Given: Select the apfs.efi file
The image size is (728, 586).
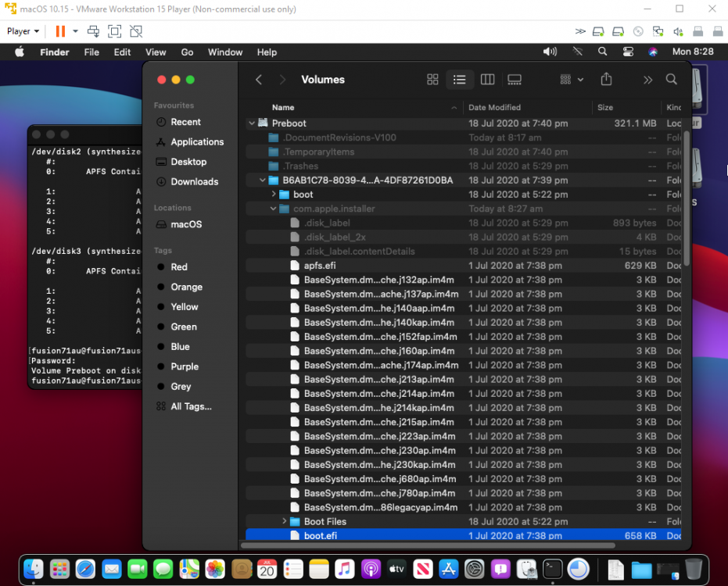Looking at the screenshot, I should pos(463,266).
